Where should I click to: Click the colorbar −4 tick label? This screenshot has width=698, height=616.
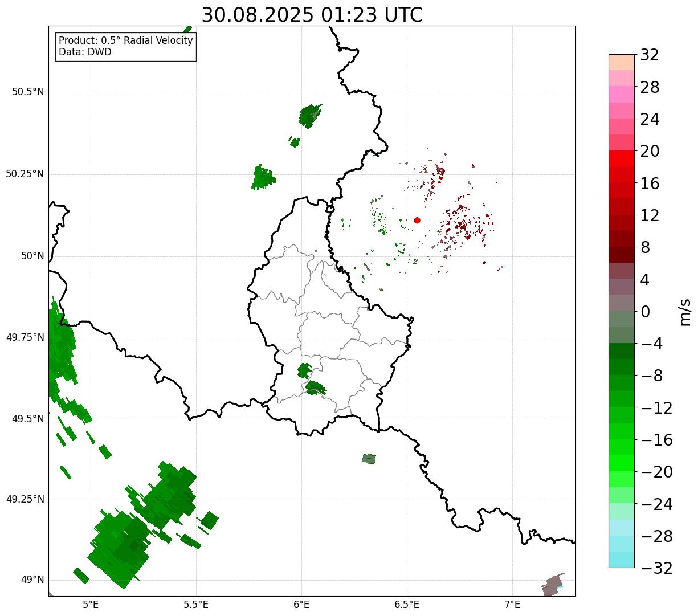pos(650,344)
